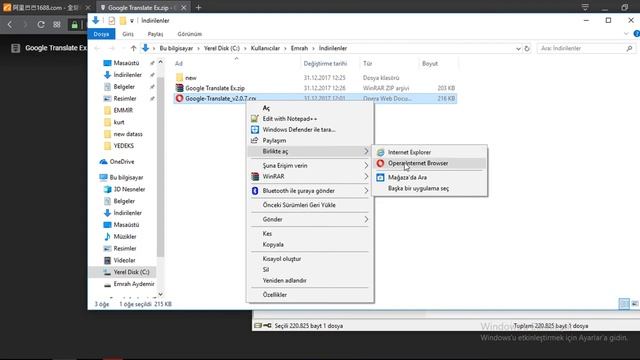Open YEDEKS folder in sidebar

coord(124,146)
